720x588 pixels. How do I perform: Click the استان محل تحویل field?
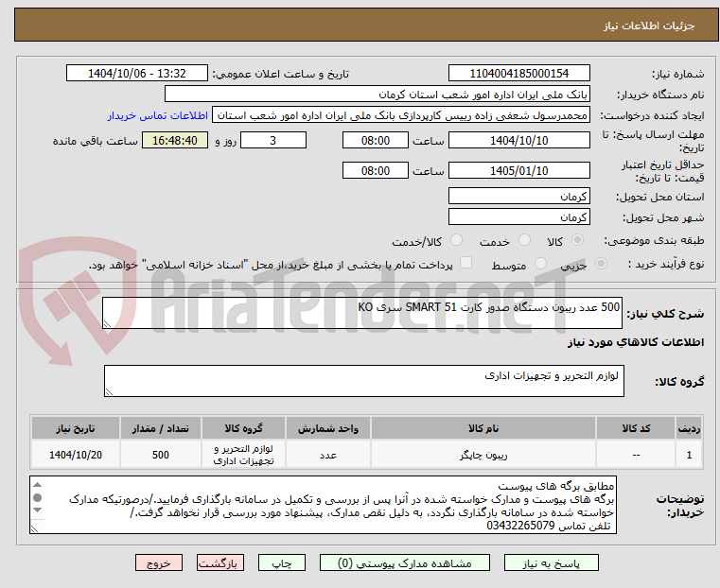click(518, 197)
